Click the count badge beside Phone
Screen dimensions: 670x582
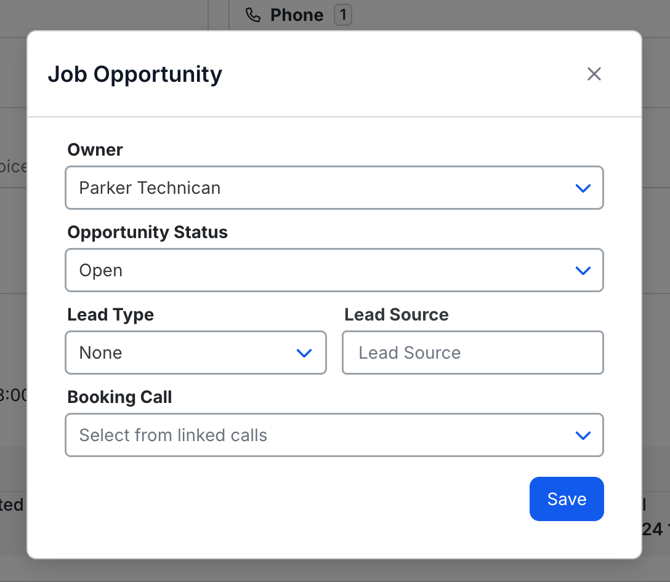[343, 15]
